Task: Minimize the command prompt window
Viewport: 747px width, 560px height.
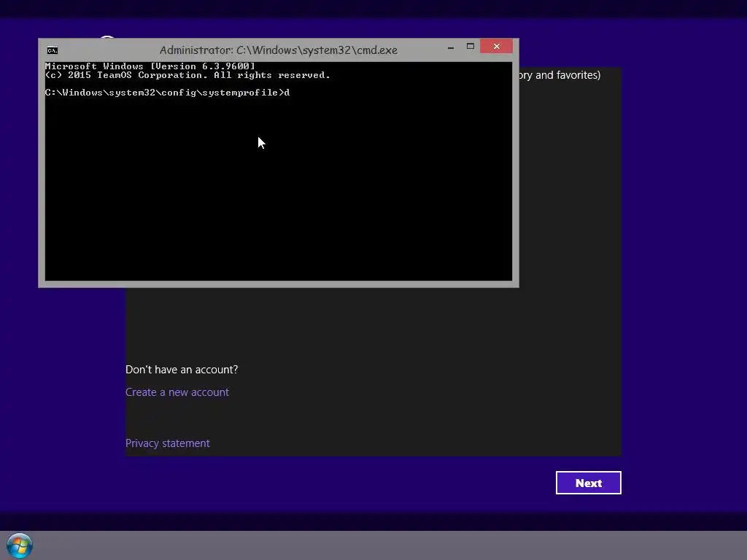Action: [x=451, y=47]
